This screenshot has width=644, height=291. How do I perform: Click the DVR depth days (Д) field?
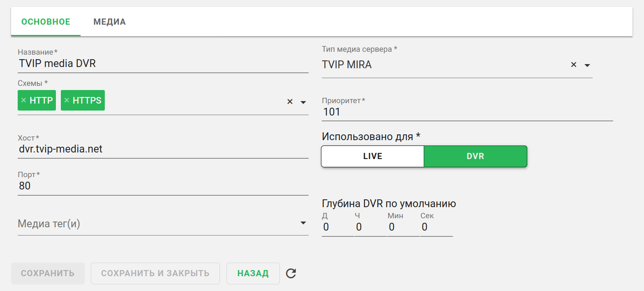337,227
